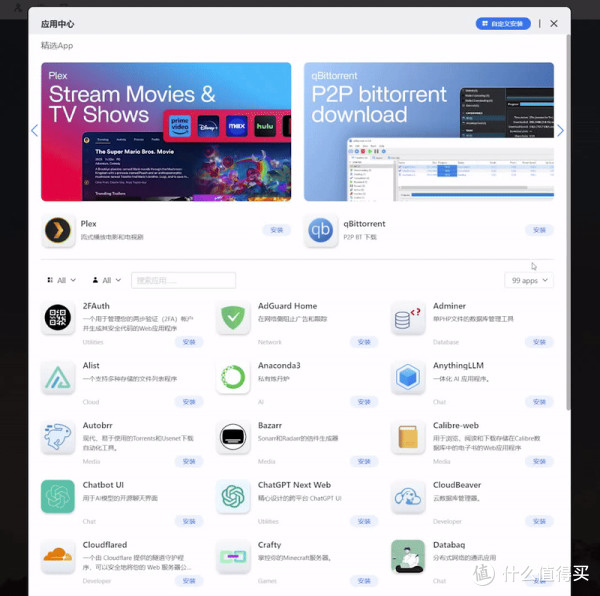Click the Anaconda3 title text
The height and width of the screenshot is (596, 600).
pos(279,365)
